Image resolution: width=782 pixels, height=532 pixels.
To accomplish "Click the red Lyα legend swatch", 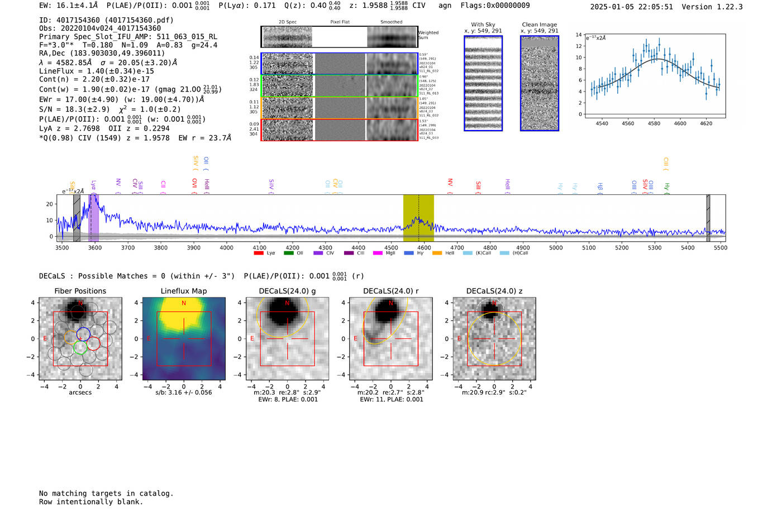I will [259, 253].
